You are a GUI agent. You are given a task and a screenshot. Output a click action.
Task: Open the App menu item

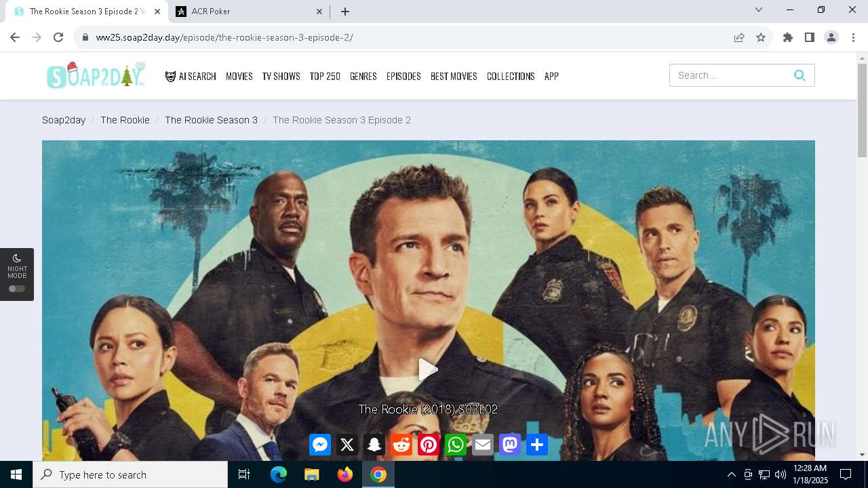click(551, 77)
